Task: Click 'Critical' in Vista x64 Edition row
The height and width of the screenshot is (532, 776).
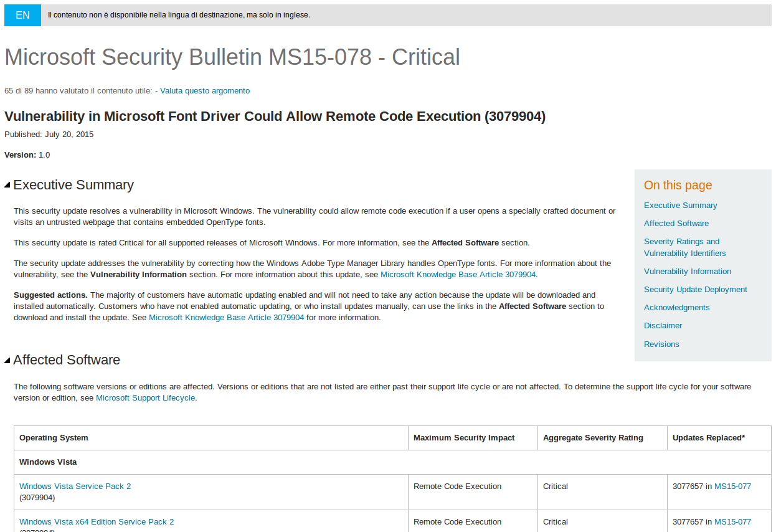Action: 556,522
